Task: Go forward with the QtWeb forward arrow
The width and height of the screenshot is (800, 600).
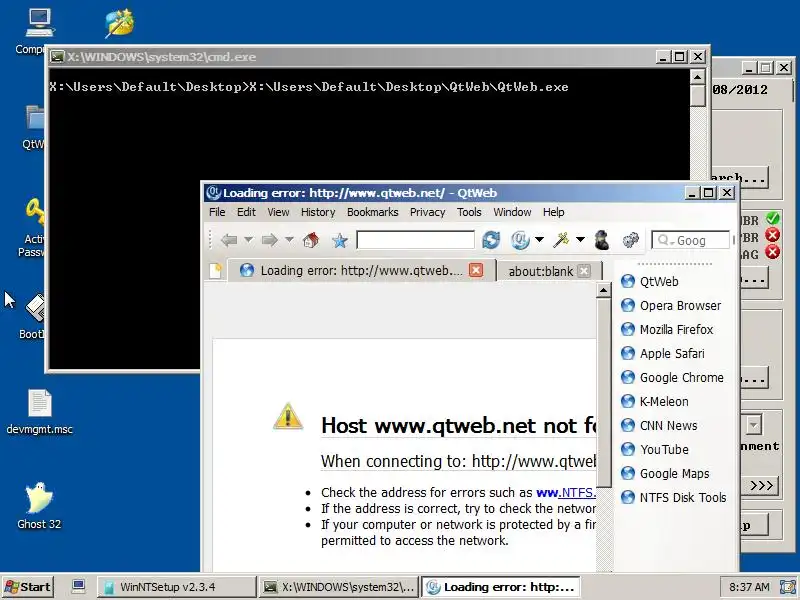Action: tap(269, 240)
